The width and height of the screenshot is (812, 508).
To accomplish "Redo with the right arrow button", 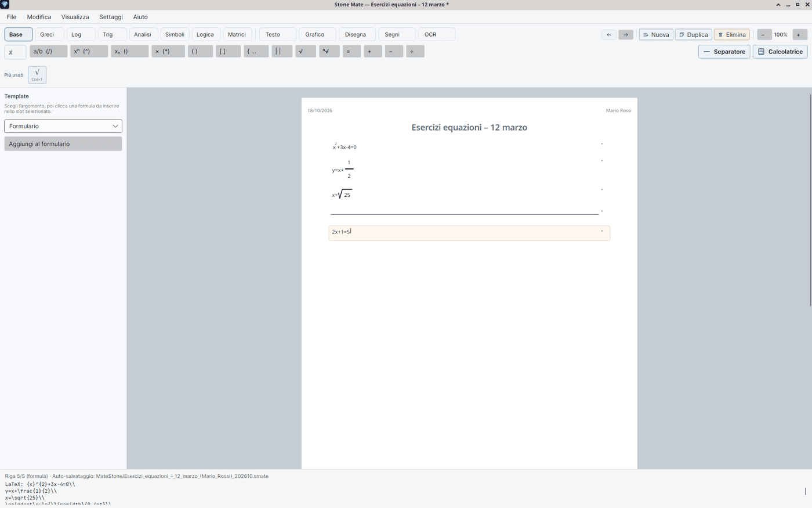I will point(626,35).
